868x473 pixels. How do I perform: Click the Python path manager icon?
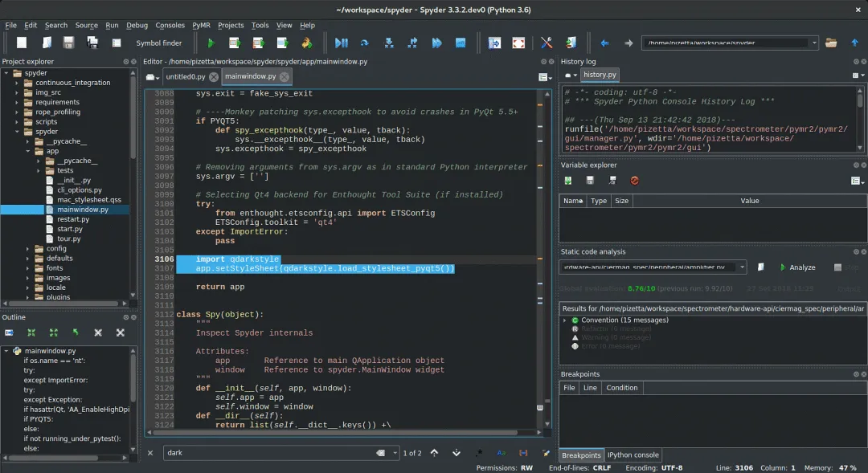571,43
